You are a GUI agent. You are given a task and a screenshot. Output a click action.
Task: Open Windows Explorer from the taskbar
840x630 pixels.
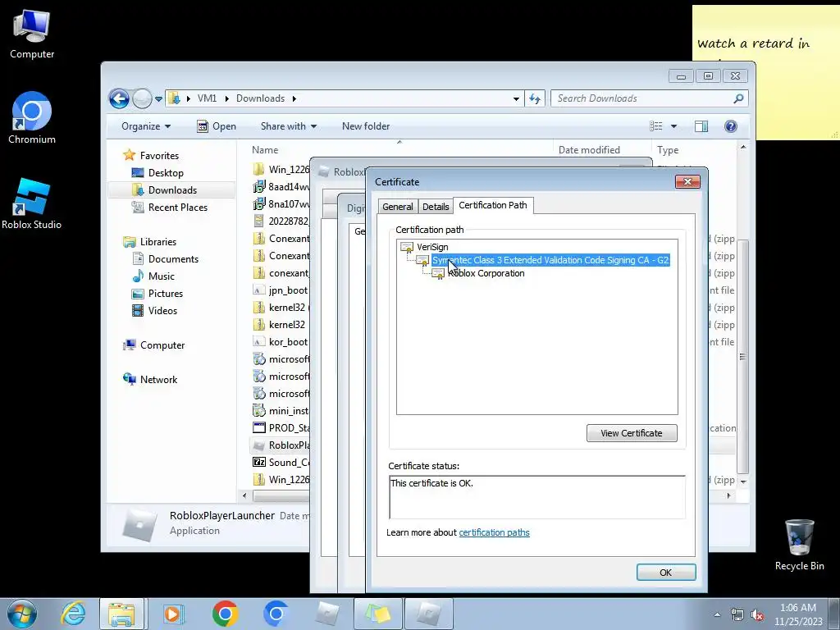pos(121,614)
